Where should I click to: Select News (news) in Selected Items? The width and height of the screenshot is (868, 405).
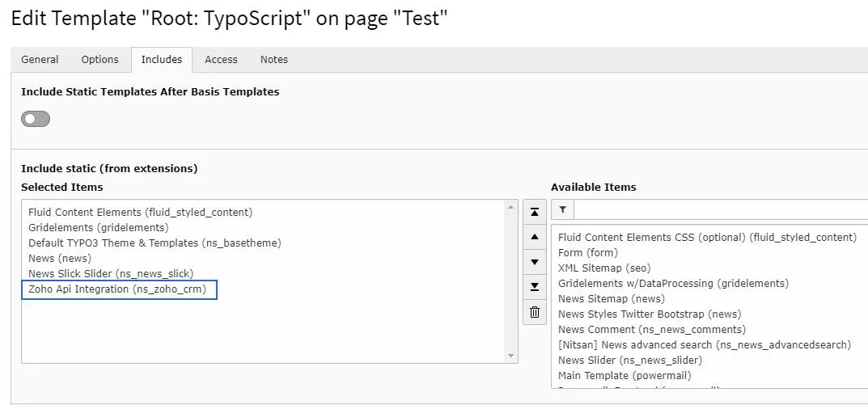click(60, 259)
